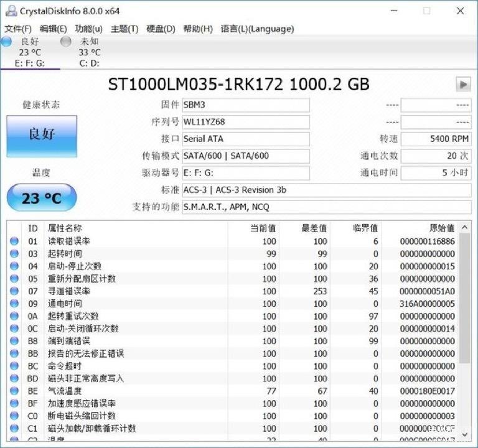478x448 pixels.
Task: Click status dot for 气流温度 row
Action: pos(14,391)
